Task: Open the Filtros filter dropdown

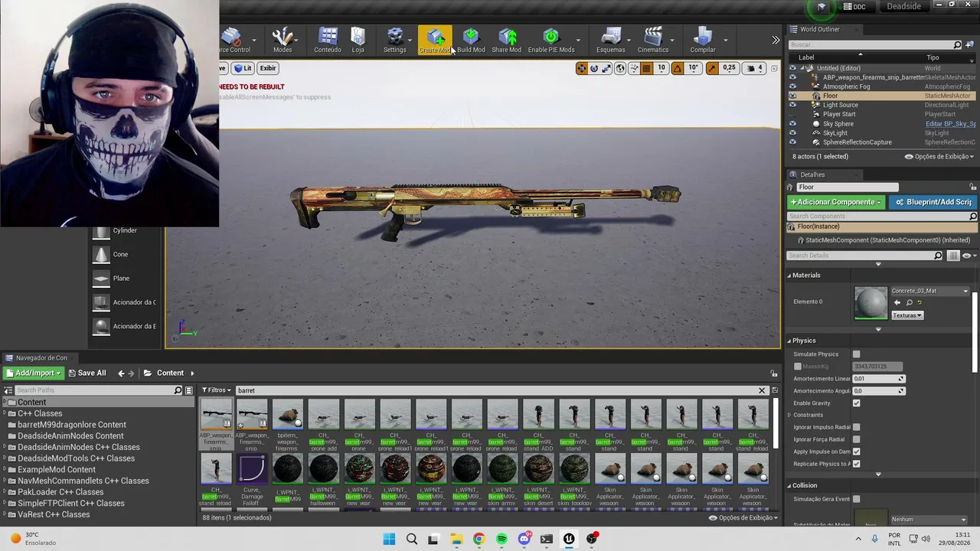Action: coord(217,390)
